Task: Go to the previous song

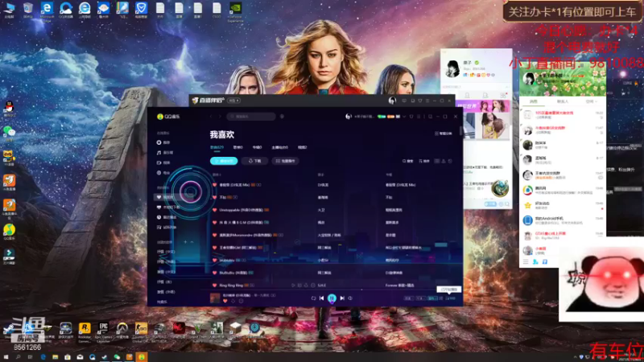Action: [321, 298]
